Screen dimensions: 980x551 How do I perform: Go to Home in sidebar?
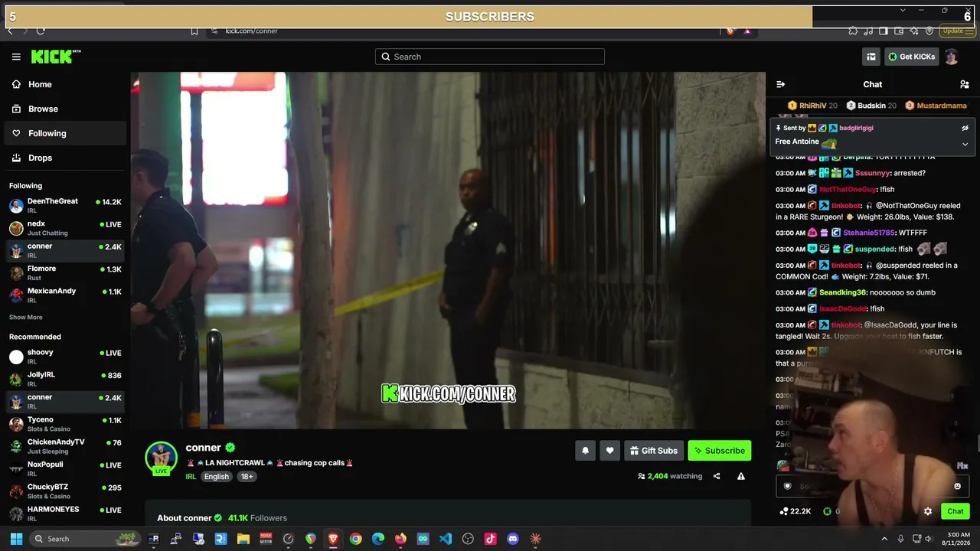[64, 84]
